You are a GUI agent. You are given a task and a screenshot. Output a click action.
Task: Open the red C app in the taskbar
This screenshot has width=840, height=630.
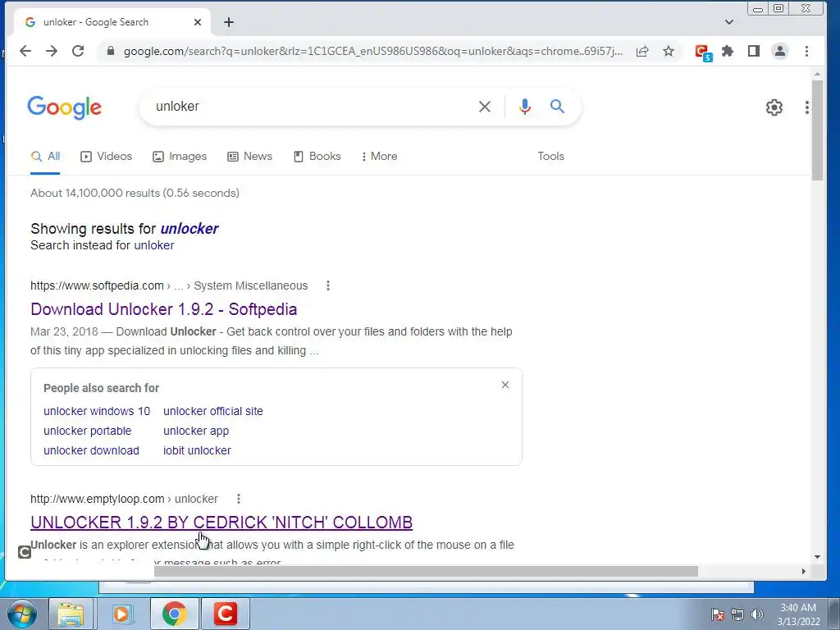(x=225, y=614)
